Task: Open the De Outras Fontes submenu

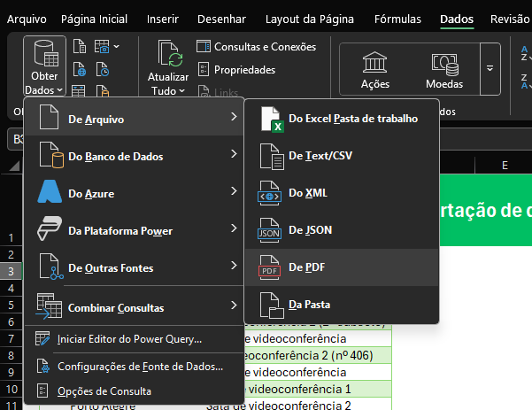Action: [135, 266]
